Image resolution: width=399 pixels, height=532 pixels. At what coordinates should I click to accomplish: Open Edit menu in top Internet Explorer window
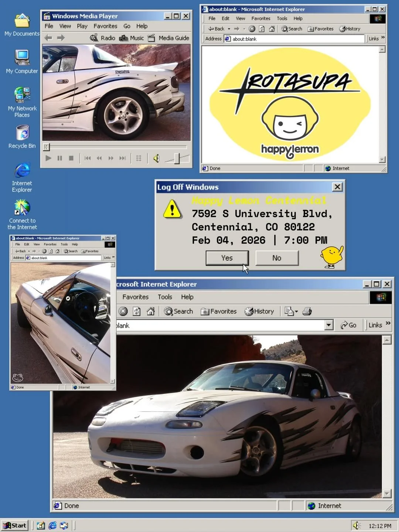point(225,18)
